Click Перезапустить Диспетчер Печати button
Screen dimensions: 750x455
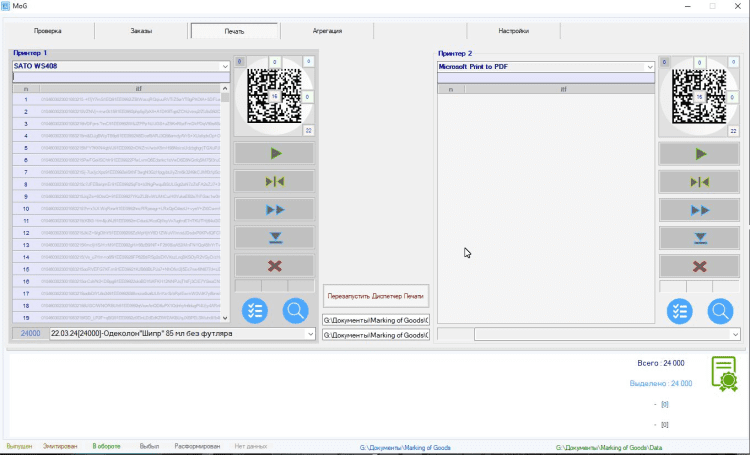(376, 297)
